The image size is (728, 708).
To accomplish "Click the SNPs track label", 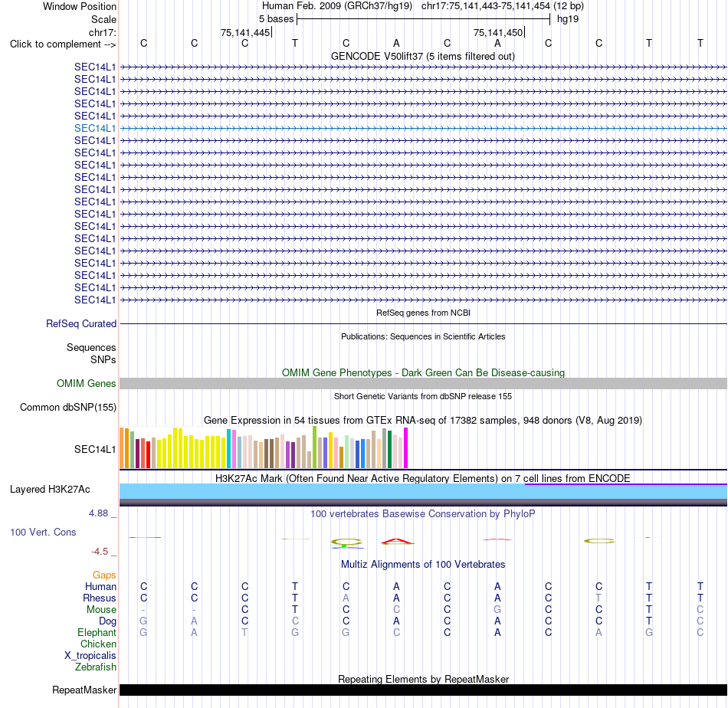I will 103,360.
